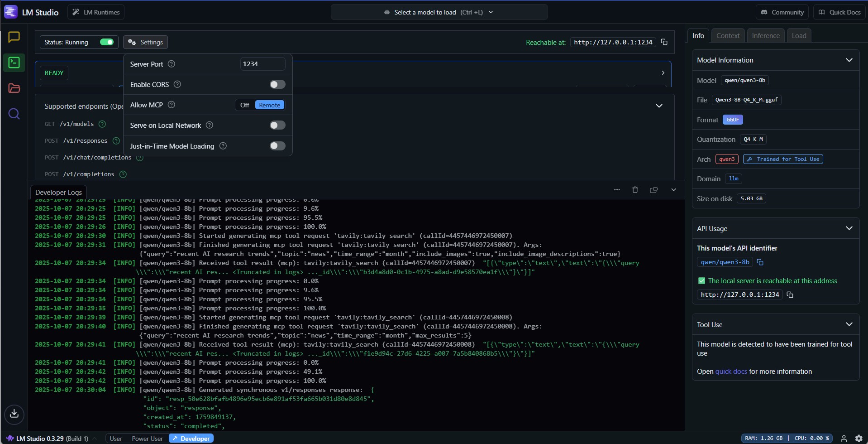
Task: Click the settings gear in the status bar
Action: pos(131,42)
